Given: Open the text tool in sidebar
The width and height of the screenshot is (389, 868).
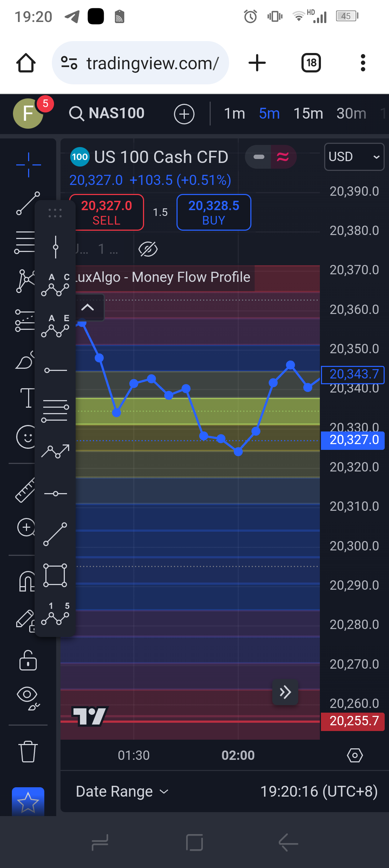Looking at the screenshot, I should [27, 398].
